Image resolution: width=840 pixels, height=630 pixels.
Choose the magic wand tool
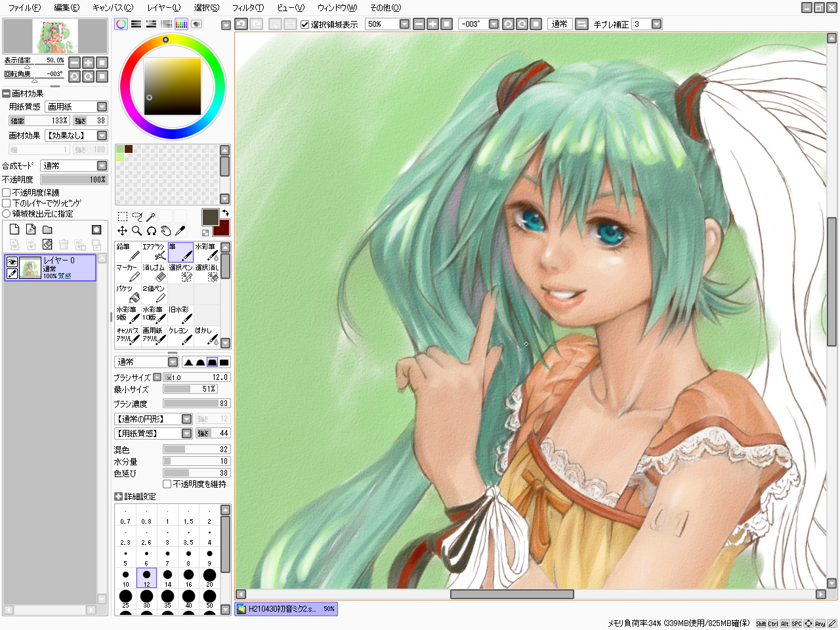coord(151,217)
